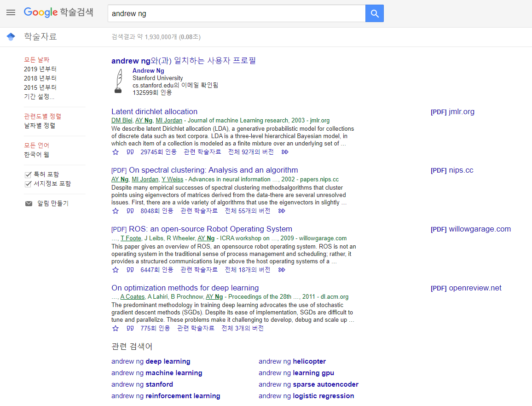The image size is (532, 406).
Task: Click the search input field
Action: [x=237, y=13]
